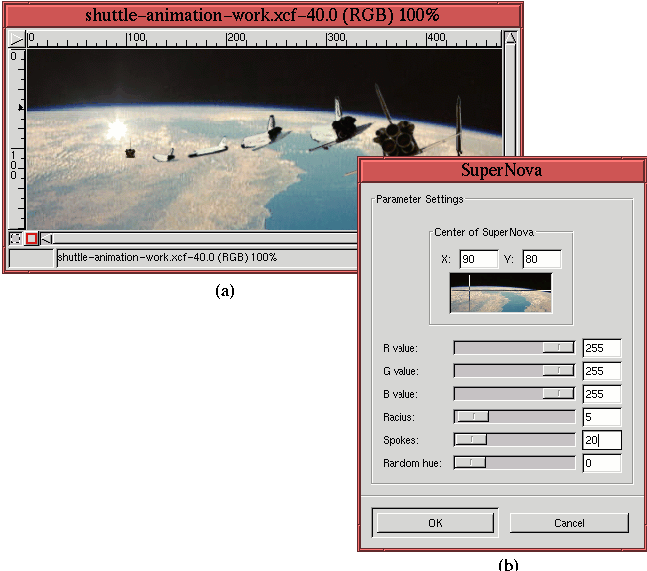Click the image menu arrow at ruler corner
The width and height of the screenshot is (647, 571).
16,38
